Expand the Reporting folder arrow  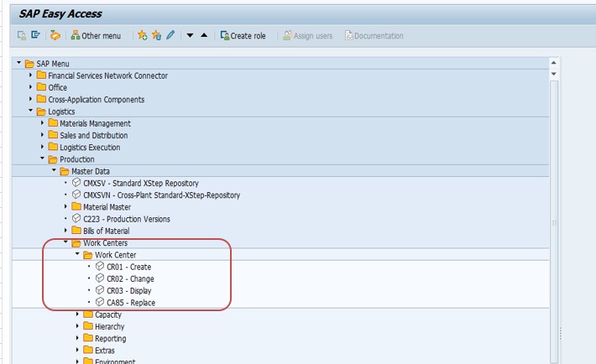77,338
